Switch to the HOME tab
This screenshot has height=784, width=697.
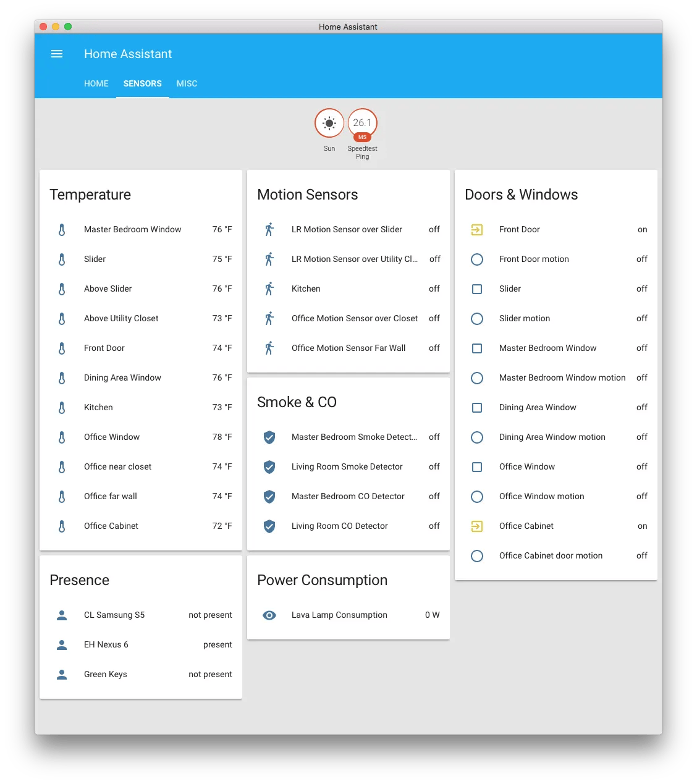(96, 83)
